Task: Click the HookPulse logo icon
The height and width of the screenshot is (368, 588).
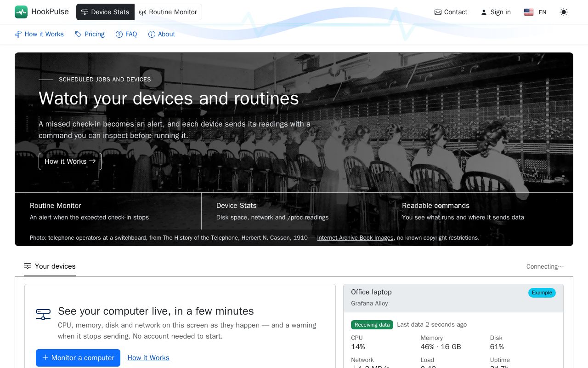Action: (21, 12)
